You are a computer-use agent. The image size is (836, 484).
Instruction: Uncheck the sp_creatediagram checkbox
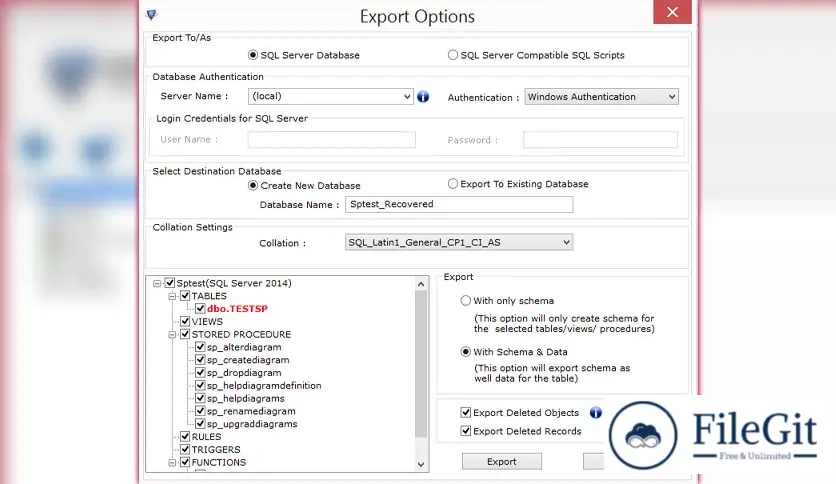pos(200,360)
